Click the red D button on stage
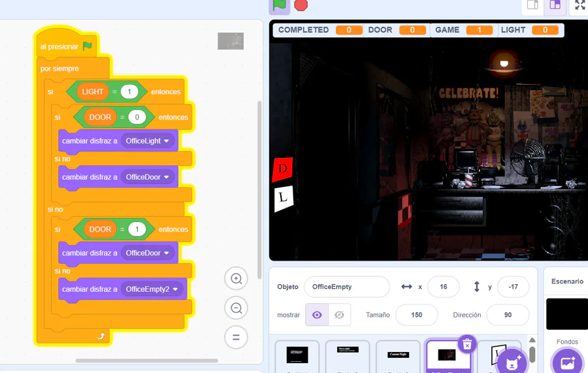The height and width of the screenshot is (373, 588). click(x=282, y=169)
